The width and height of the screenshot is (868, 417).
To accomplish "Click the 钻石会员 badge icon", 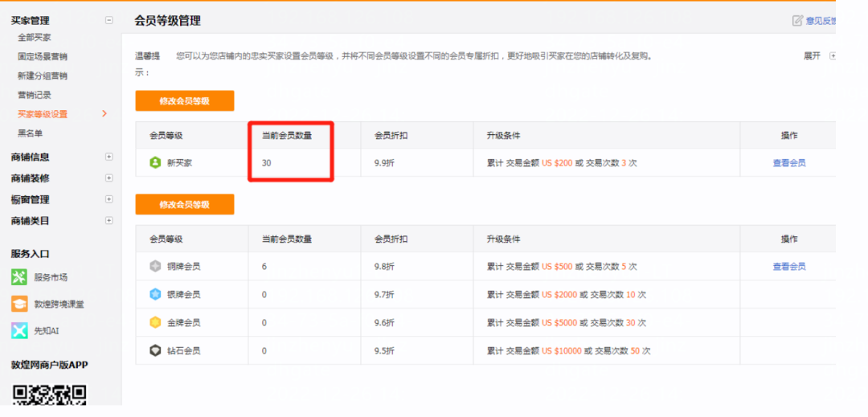I will click(x=155, y=350).
